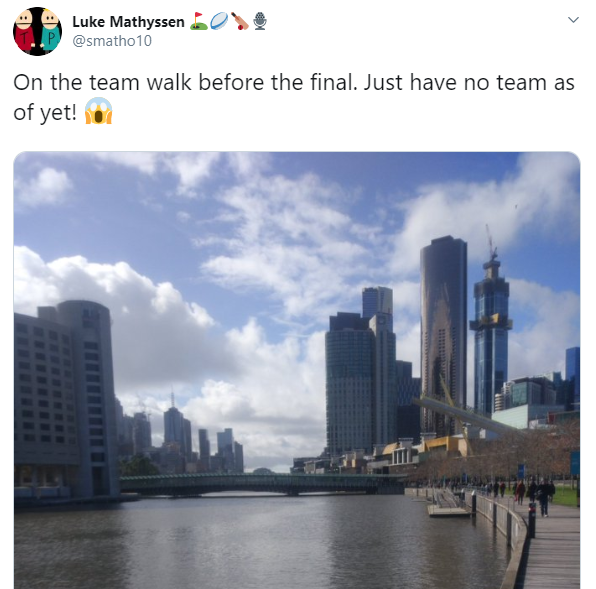Click the grey hotel building beside river

pos(65,399)
